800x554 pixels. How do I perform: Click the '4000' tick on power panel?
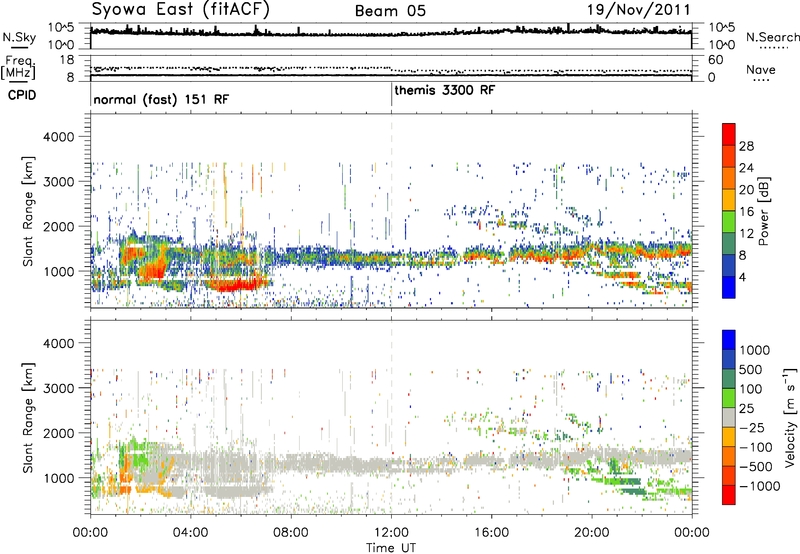(x=58, y=137)
